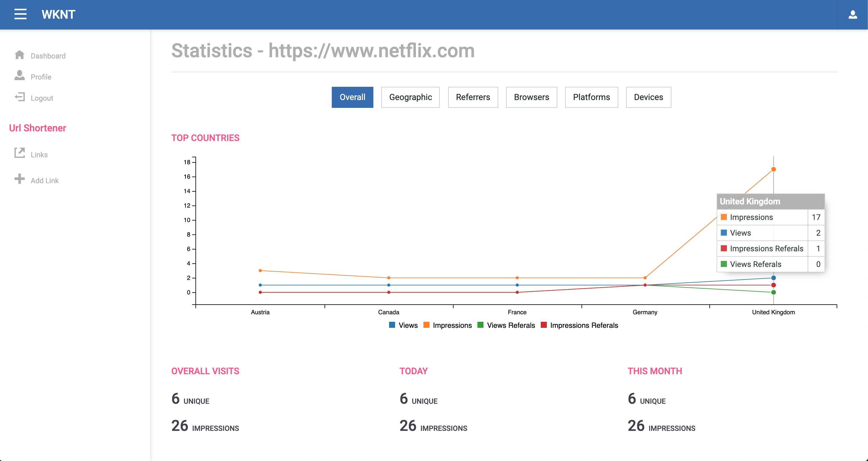This screenshot has width=868, height=461.
Task: Click the Dashboard home icon
Action: pyautogui.click(x=20, y=55)
